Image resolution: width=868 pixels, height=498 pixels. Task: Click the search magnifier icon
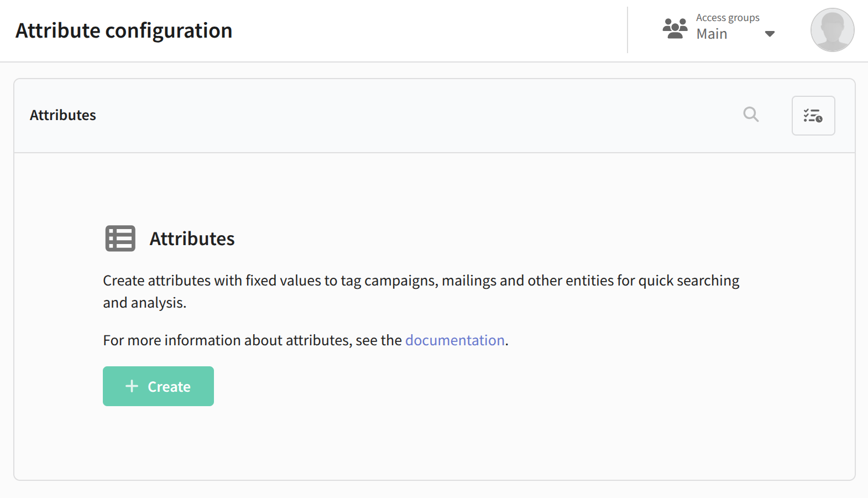click(751, 115)
